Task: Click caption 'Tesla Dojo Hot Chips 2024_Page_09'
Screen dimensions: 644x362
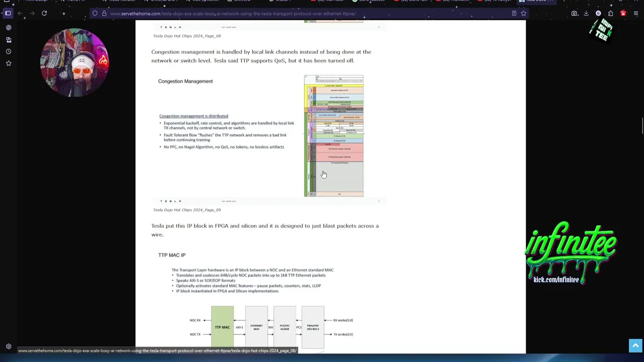Action: pyautogui.click(x=187, y=210)
